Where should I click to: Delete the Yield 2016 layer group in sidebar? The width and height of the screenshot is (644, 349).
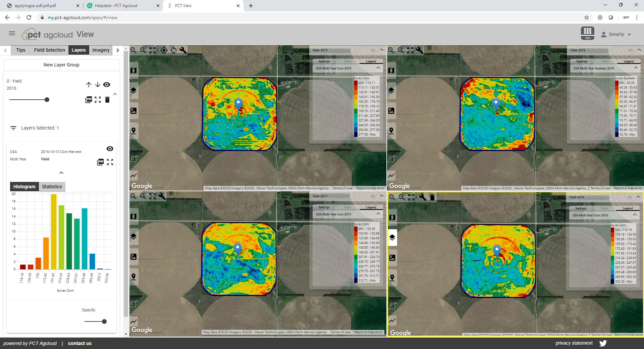tap(107, 100)
